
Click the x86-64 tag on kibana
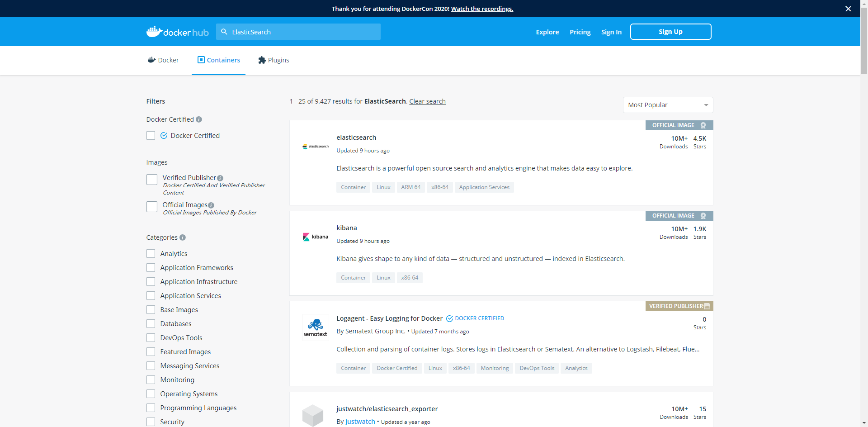tap(410, 278)
